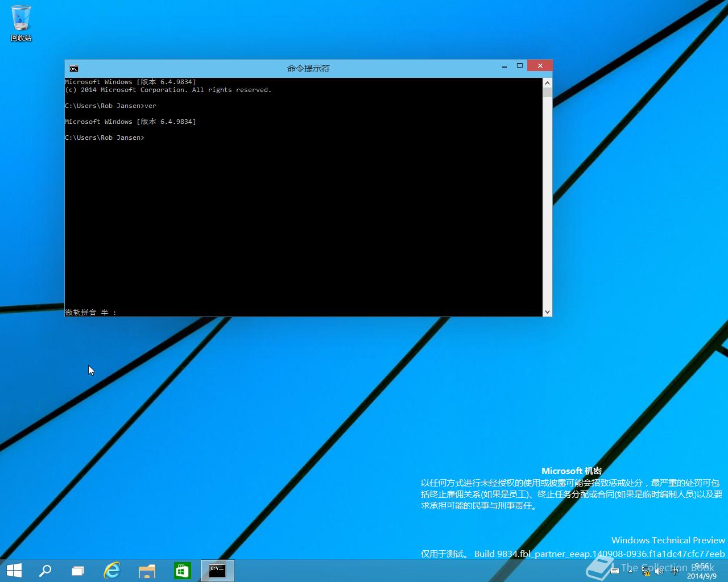The image size is (728, 582).
Task: Launch Internet Explorer from the taskbar
Action: (112, 571)
